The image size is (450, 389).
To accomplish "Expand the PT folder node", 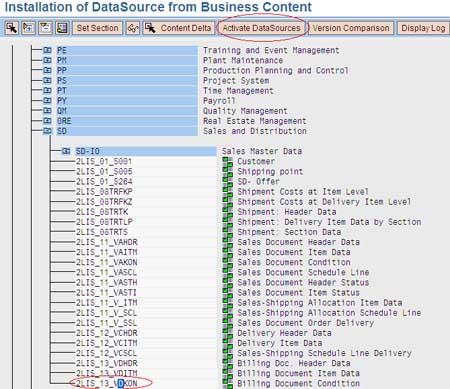I will tap(47, 90).
